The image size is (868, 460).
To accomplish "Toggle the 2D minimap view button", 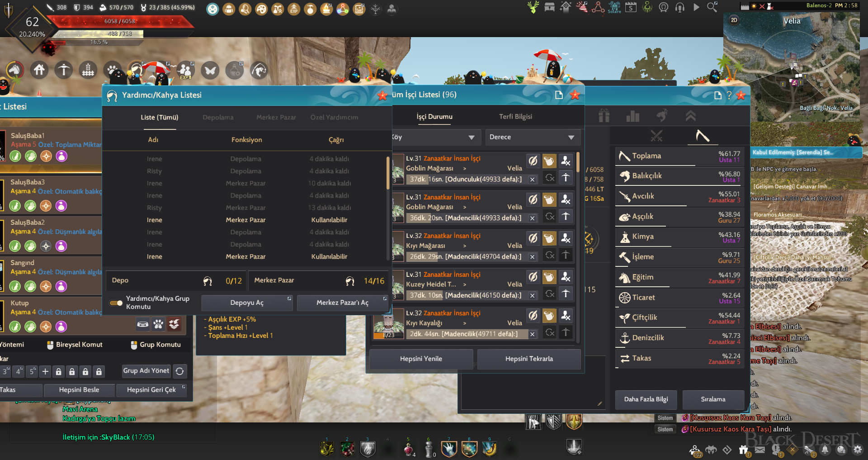I will (x=734, y=20).
